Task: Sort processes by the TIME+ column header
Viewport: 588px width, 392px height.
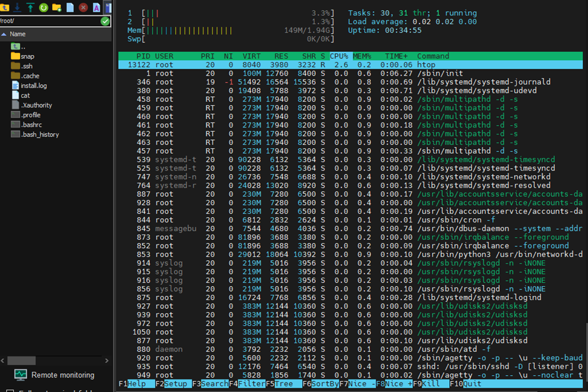Action: [x=397, y=56]
